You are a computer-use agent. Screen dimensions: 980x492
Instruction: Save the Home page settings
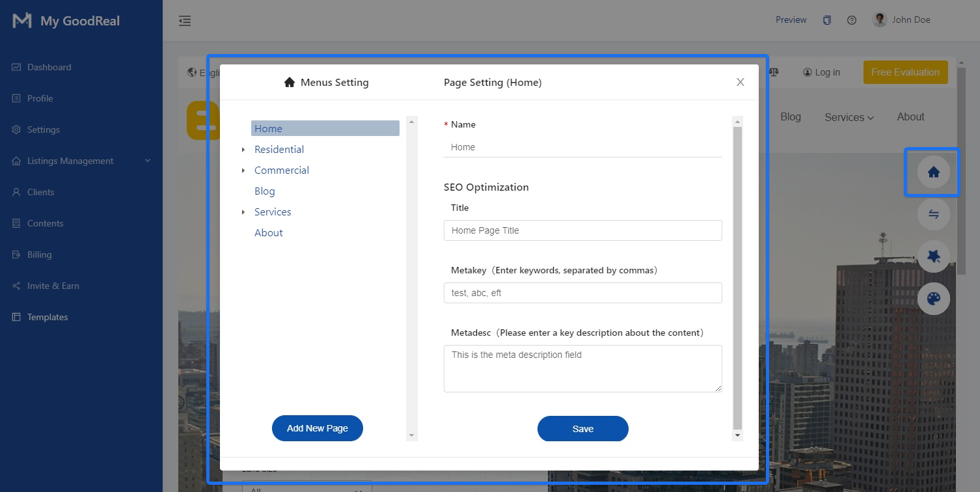[x=582, y=428]
